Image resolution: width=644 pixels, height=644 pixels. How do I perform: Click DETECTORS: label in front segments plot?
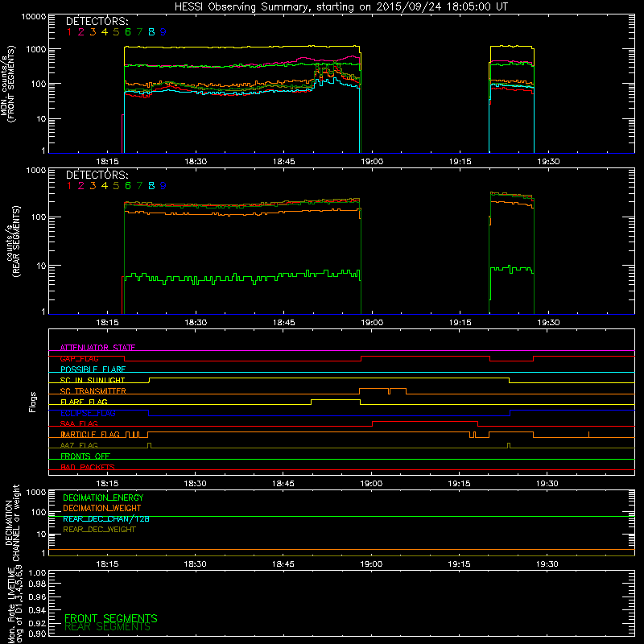tap(97, 21)
